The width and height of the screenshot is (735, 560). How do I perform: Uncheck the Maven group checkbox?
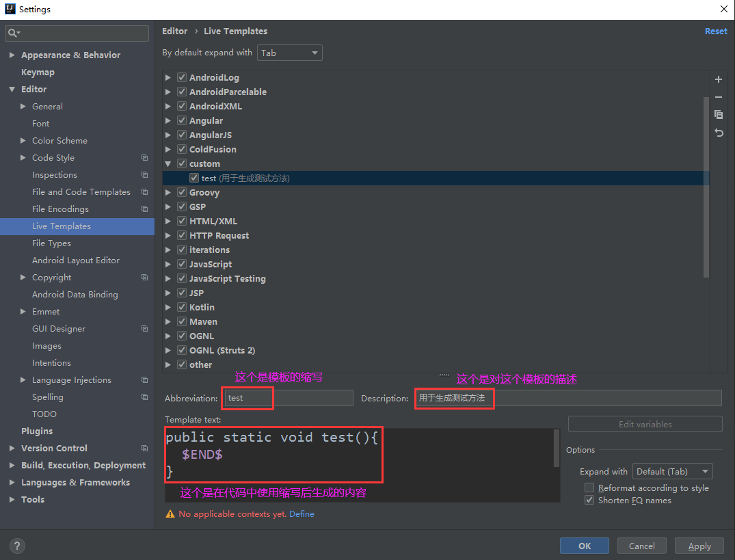coord(182,321)
